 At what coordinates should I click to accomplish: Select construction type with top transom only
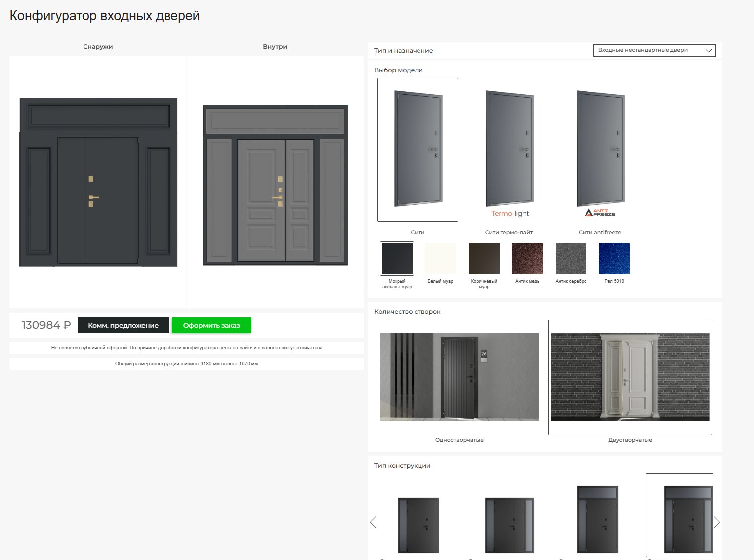[597, 519]
